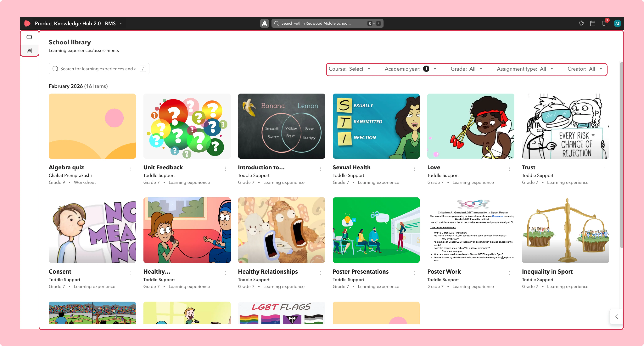Open more options for Trust card

tap(604, 169)
